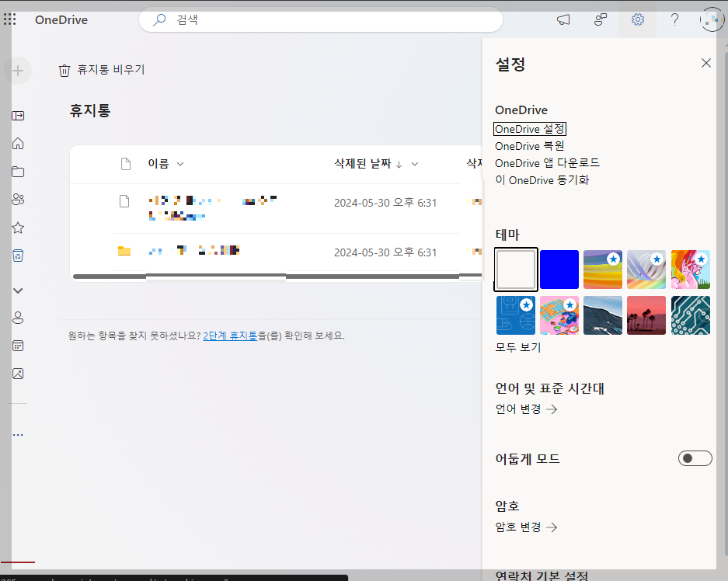This screenshot has width=728, height=581.
Task: Click the folder row's 2024-05-30 오후 6:31 date
Action: click(x=385, y=252)
